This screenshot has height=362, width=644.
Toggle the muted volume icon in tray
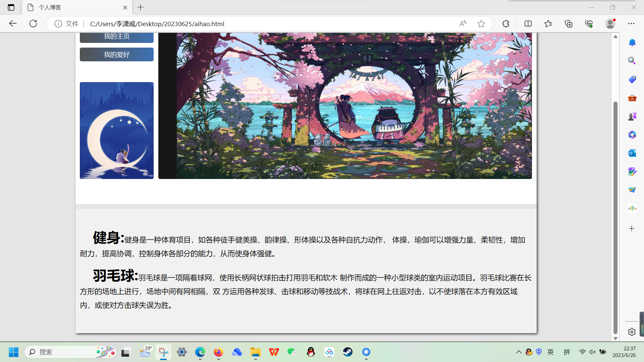coord(592,352)
